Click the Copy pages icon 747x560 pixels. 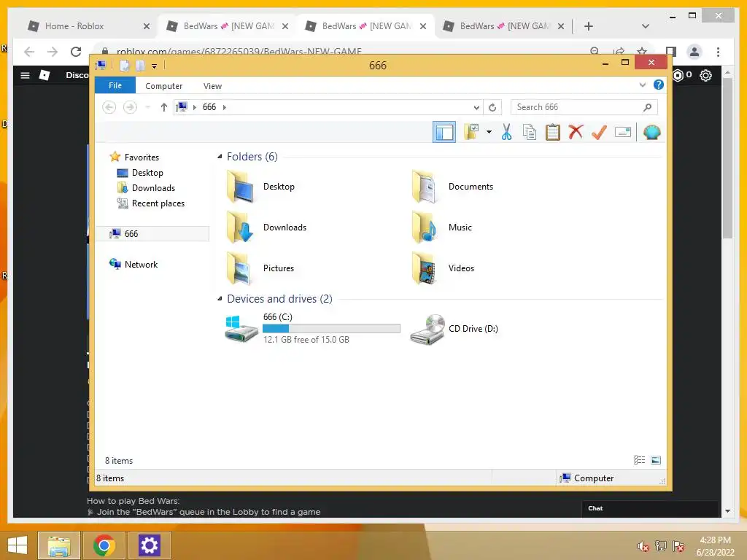point(530,132)
